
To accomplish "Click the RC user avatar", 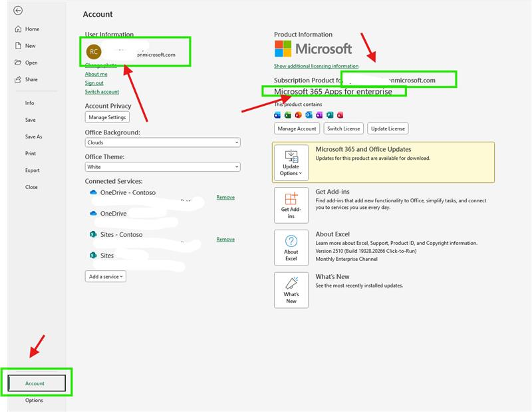I will tap(94, 52).
